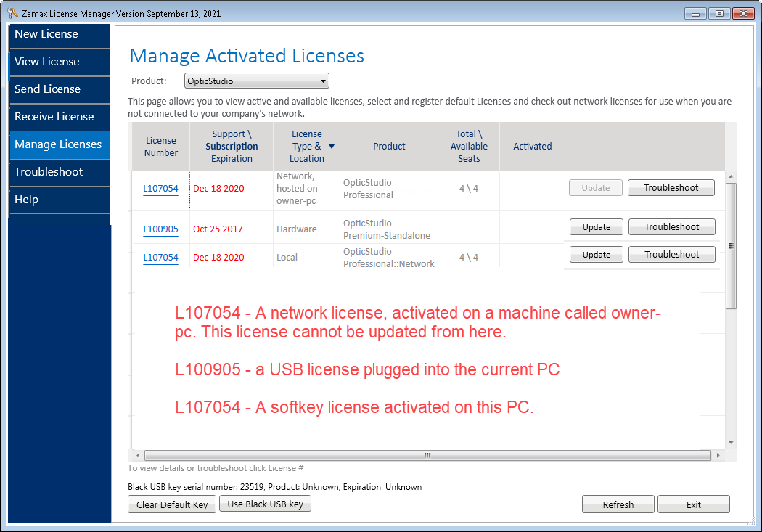Click the Activated column header
Screen dimensions: 762x532
pyautogui.click(x=532, y=146)
